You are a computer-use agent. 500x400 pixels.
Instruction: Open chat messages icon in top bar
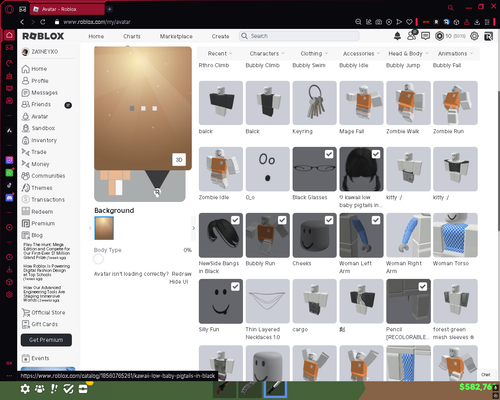(x=425, y=36)
